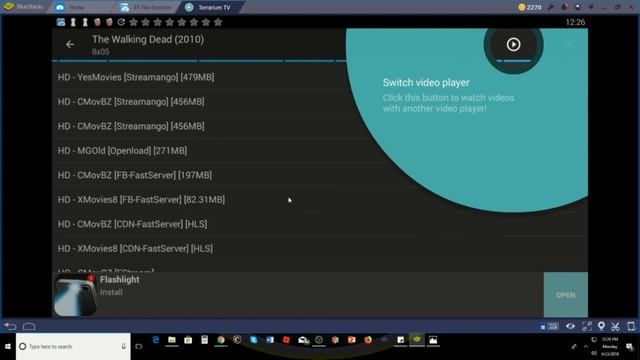Viewport: 640px width, 360px height.
Task: Click the Switch video player play icon
Action: click(x=513, y=44)
